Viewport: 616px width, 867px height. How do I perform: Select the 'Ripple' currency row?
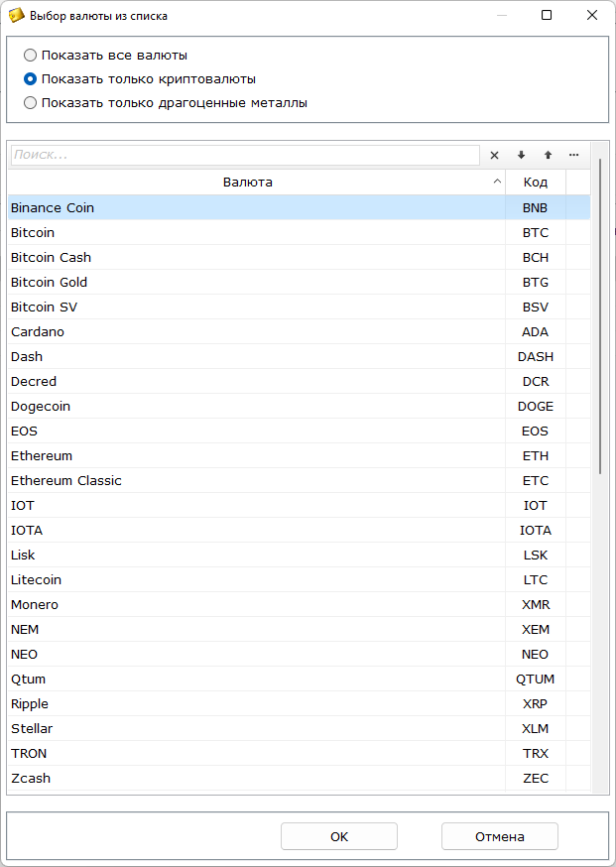pos(300,704)
